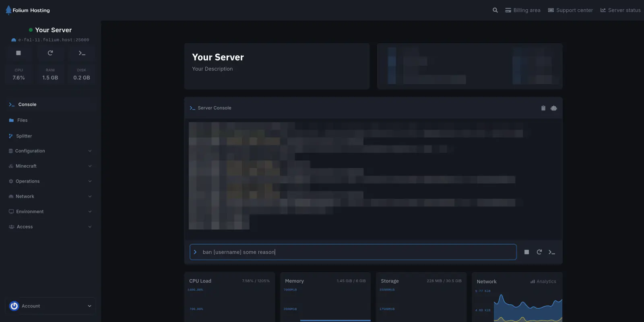Viewport: 644px width, 322px height.
Task: Open the Files page in sidebar
Action: (x=23, y=120)
